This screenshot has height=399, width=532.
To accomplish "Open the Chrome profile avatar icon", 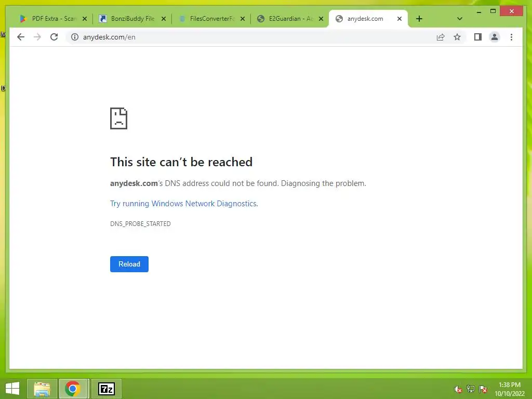I will pos(495,37).
